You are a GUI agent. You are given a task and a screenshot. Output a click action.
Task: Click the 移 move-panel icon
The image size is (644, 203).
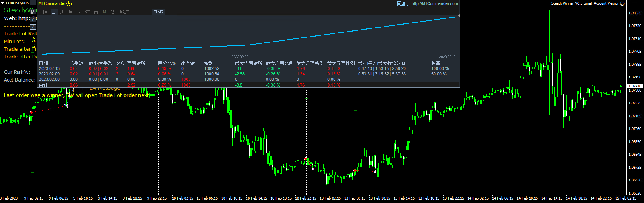pyautogui.click(x=33, y=12)
